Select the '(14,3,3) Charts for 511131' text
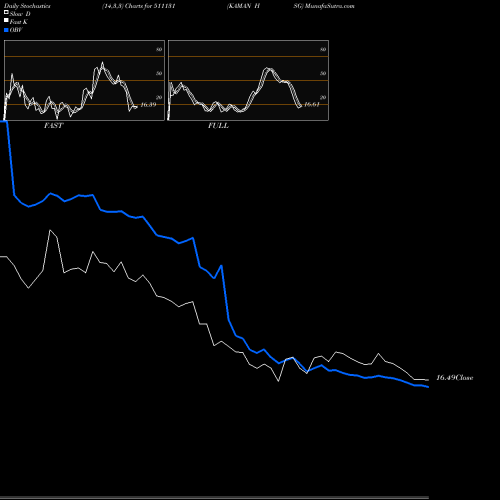This screenshot has height=500, width=500. click(139, 6)
